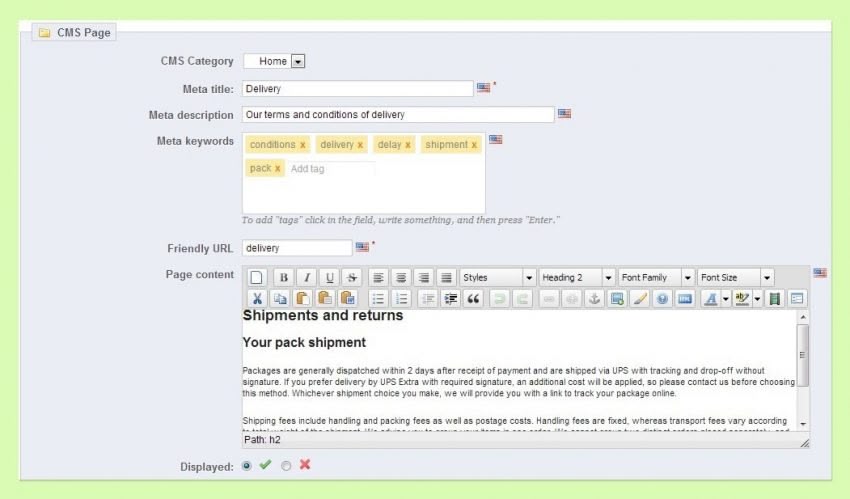Click the Unlink icon
Screen dimensions: 850x499
571,299
